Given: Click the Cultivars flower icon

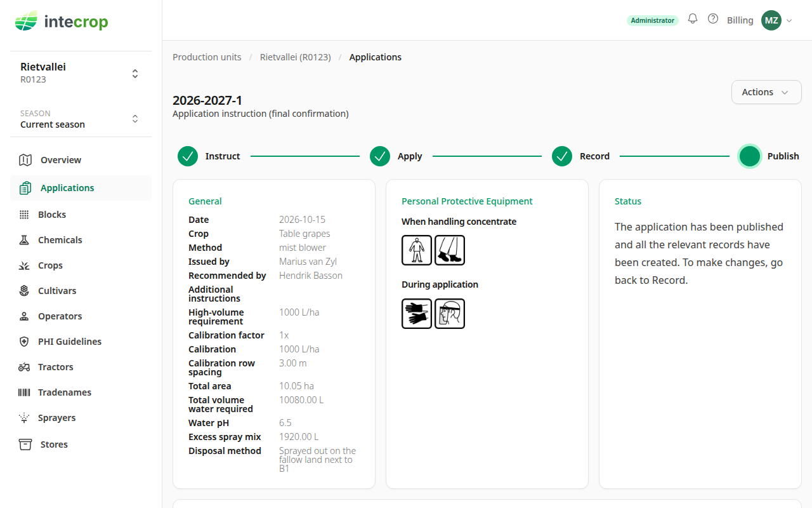Looking at the screenshot, I should [x=24, y=291].
